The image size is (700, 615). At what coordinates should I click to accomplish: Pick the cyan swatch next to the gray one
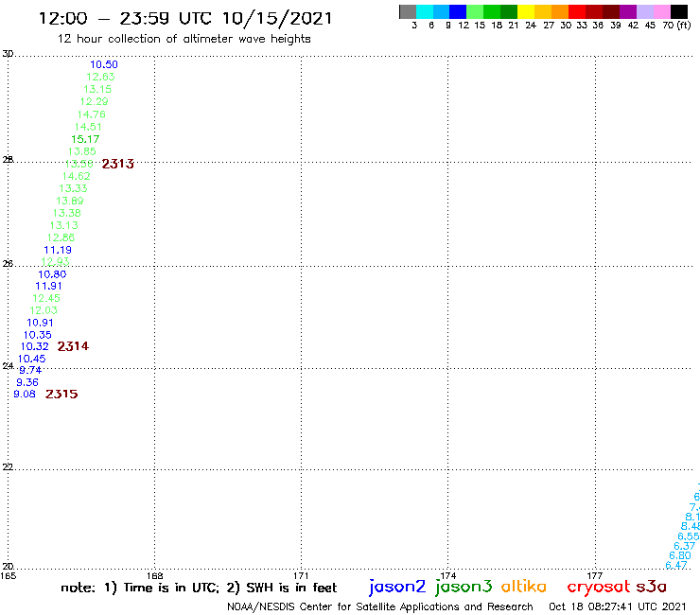pyautogui.click(x=425, y=11)
